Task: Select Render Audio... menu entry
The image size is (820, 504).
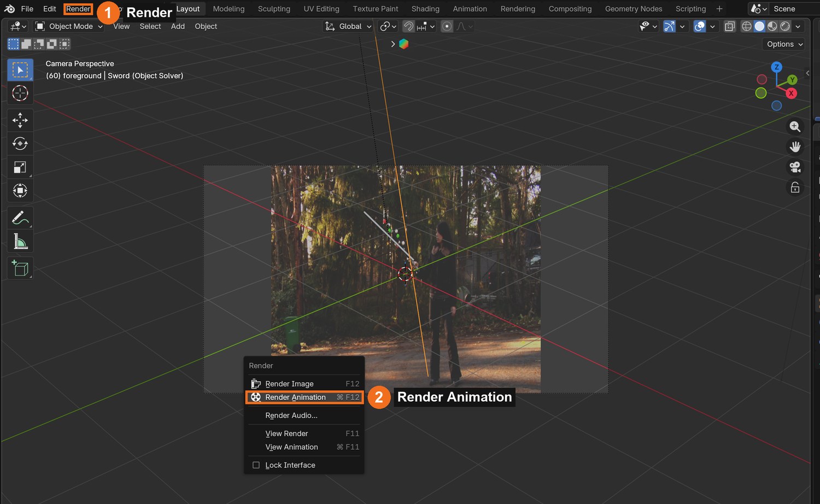Action: [304, 415]
